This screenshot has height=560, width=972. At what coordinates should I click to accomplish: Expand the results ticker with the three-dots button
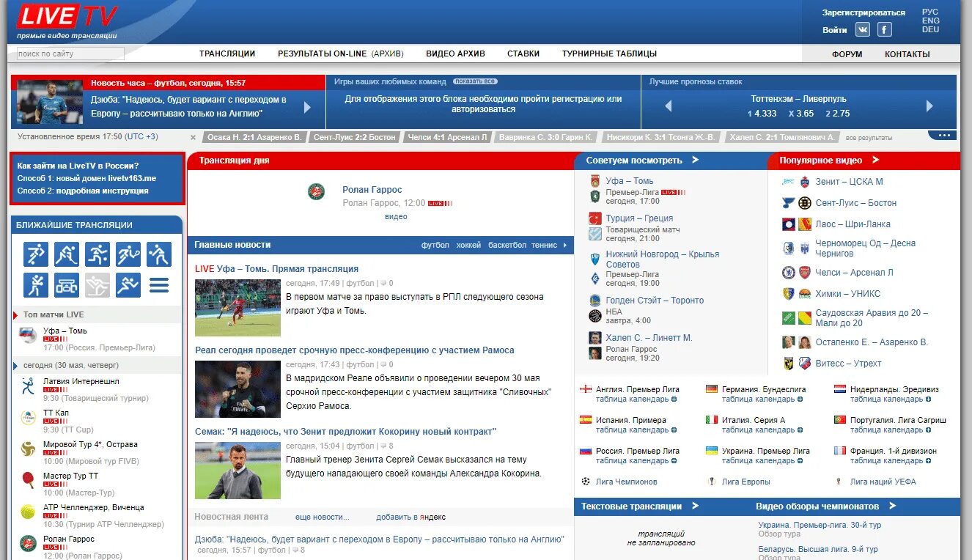pos(942,136)
